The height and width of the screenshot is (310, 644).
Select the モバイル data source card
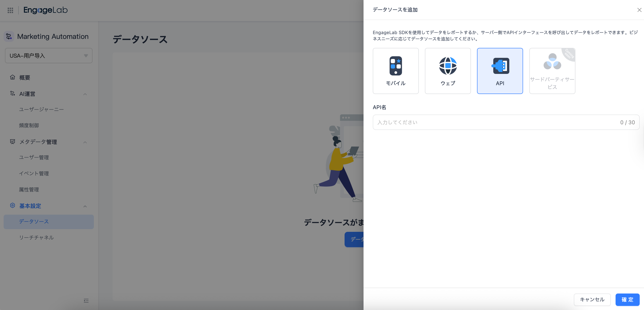click(396, 71)
